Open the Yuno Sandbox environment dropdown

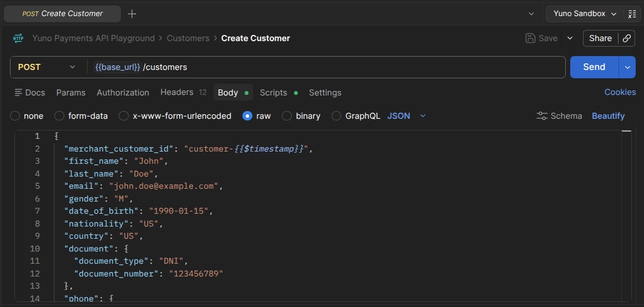(x=585, y=13)
